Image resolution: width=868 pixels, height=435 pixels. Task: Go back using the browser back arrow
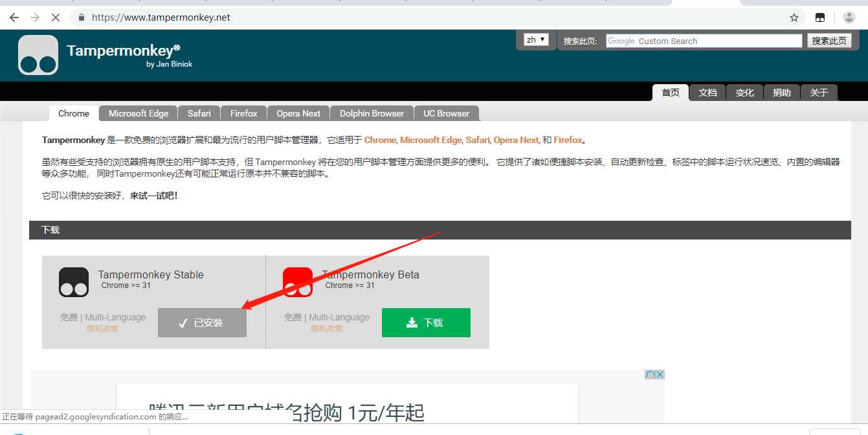14,17
